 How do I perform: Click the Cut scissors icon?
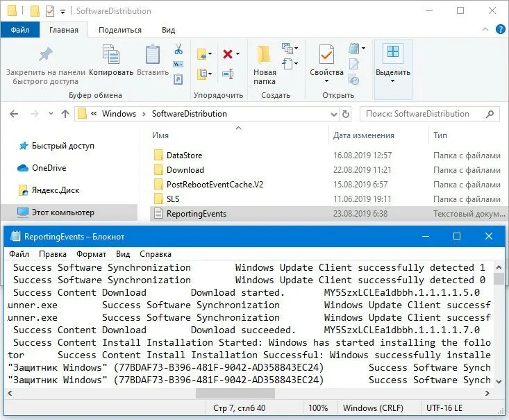pos(178,49)
